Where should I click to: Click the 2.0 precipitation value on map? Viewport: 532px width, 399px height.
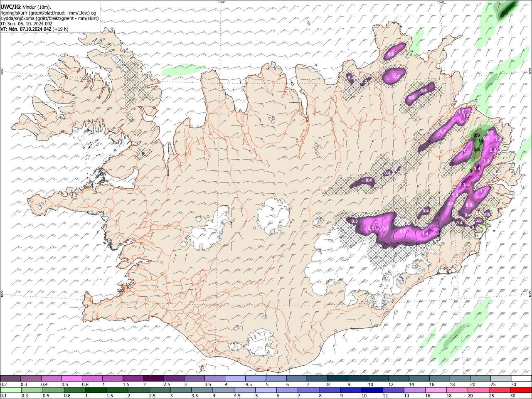coord(493,150)
